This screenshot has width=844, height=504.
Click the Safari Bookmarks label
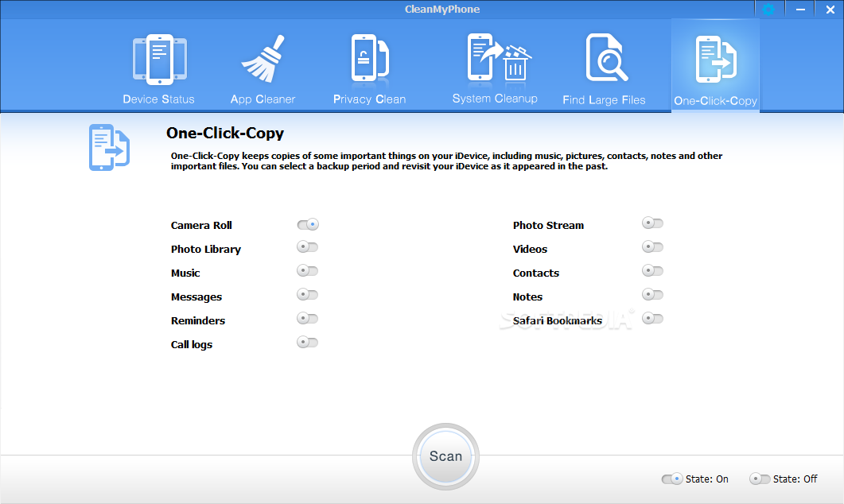[x=557, y=320]
